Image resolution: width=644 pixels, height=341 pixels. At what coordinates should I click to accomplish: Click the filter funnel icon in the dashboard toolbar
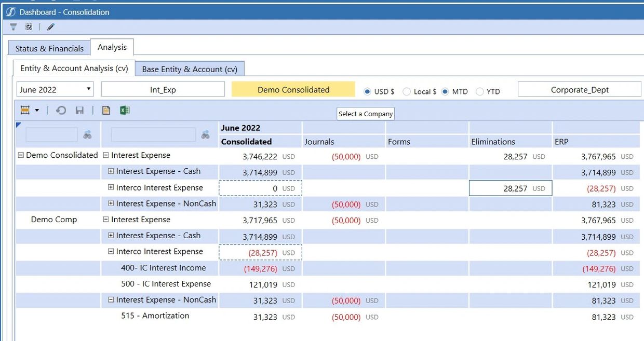pyautogui.click(x=14, y=27)
